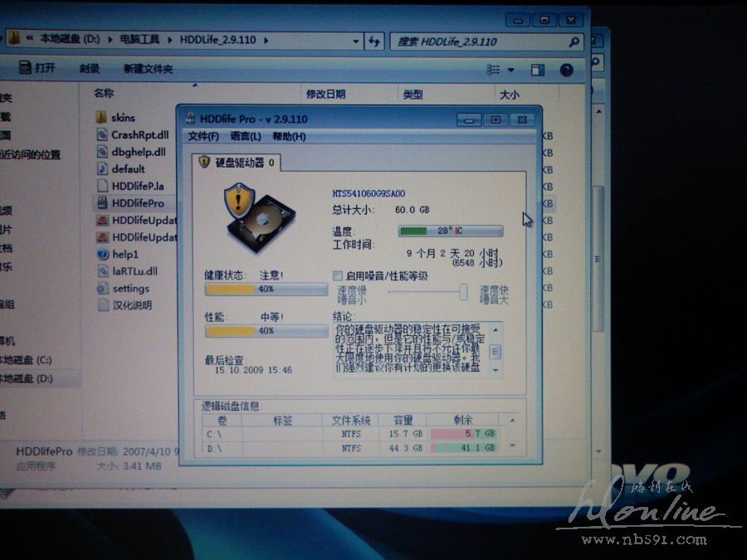
Task: Click the search magnifier icon
Action: pos(574,42)
